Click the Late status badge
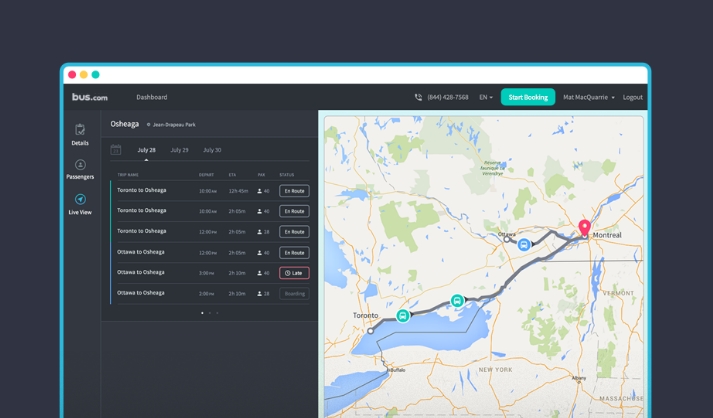Screen dimensions: 713x418 (x=294, y=273)
